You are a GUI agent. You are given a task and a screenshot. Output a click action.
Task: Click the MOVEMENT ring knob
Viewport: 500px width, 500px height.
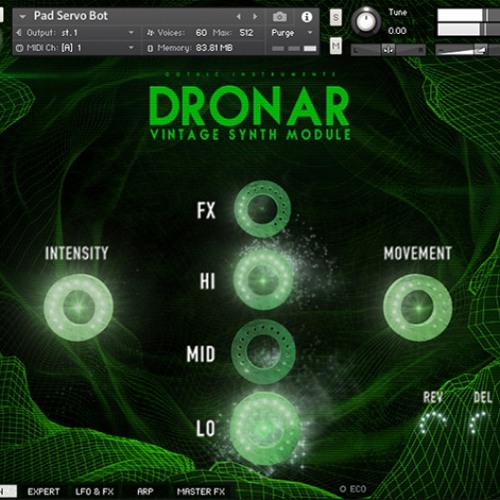pyautogui.click(x=418, y=307)
